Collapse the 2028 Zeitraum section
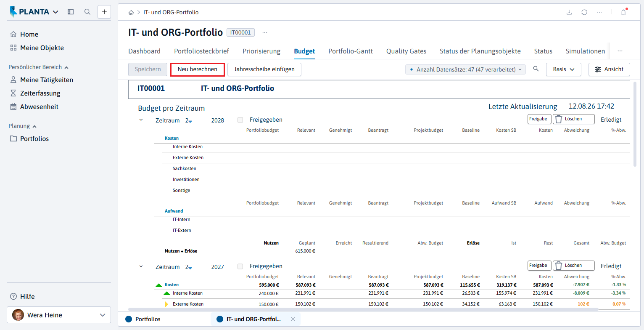 point(141,120)
